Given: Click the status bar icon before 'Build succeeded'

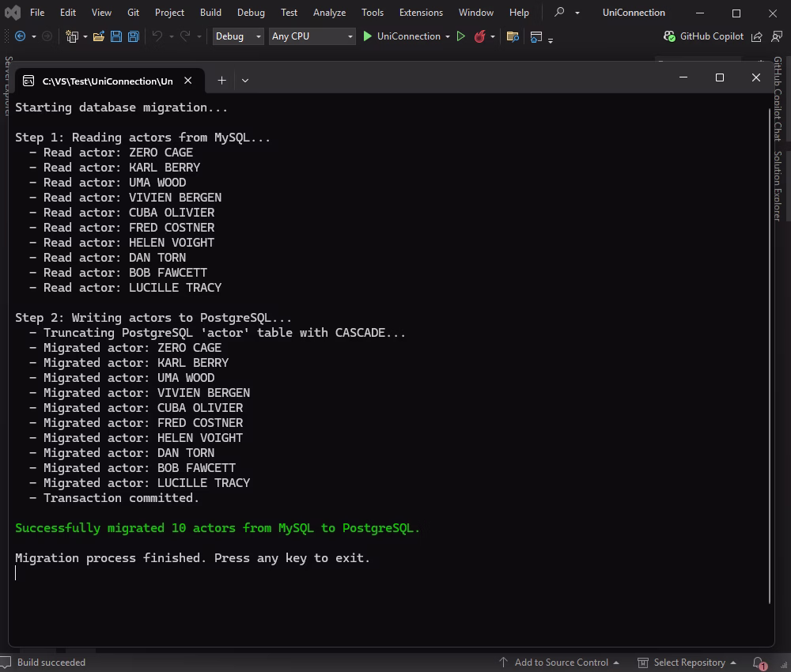Looking at the screenshot, I should coord(6,663).
